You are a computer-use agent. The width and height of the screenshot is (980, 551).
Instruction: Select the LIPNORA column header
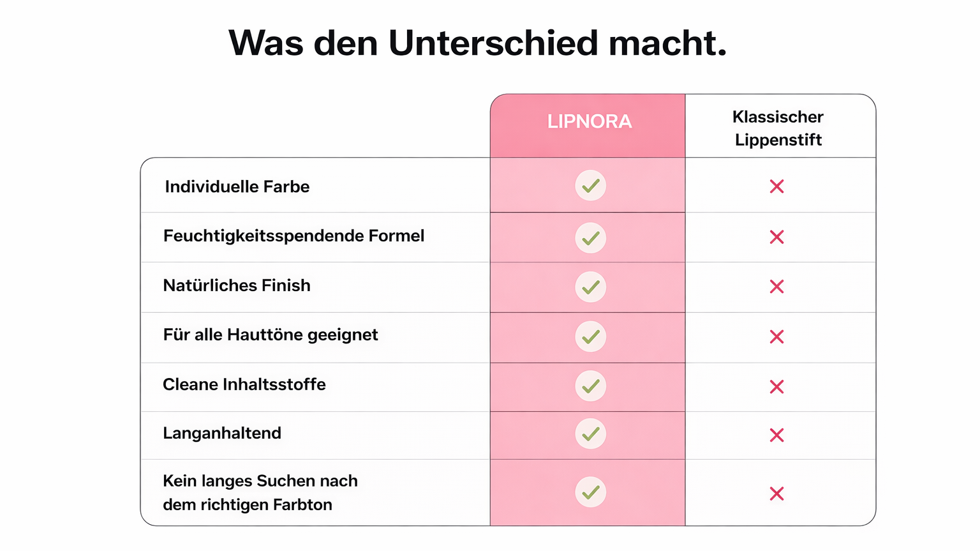pos(589,121)
